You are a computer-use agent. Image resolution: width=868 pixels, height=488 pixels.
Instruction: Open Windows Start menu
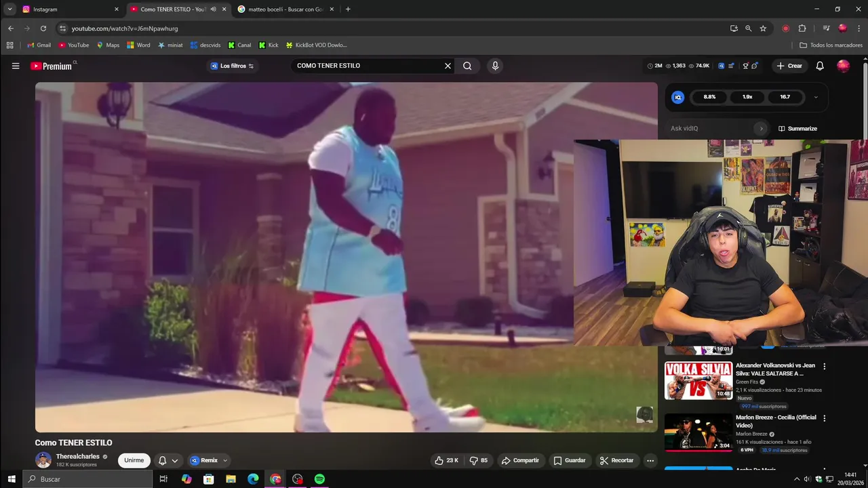click(11, 479)
